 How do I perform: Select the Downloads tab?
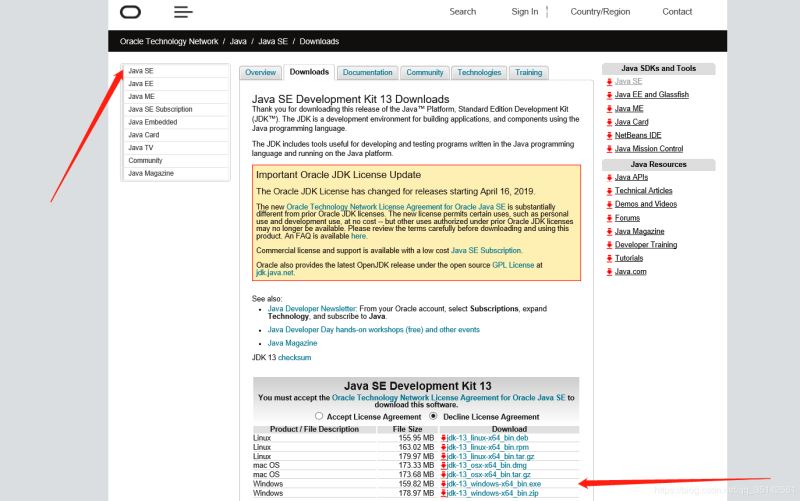309,72
